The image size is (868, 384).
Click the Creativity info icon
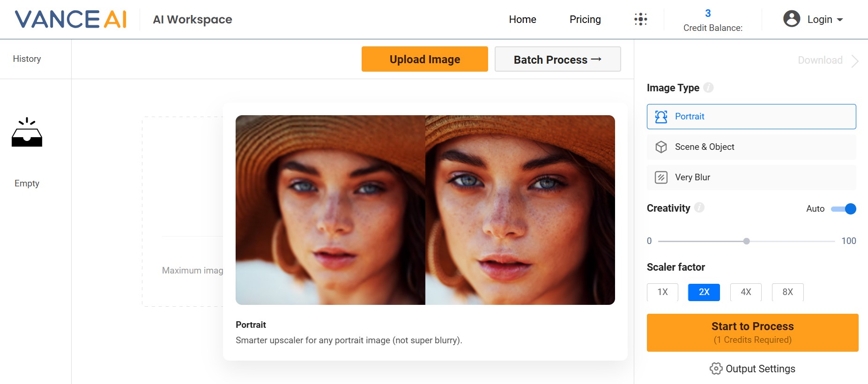(699, 207)
